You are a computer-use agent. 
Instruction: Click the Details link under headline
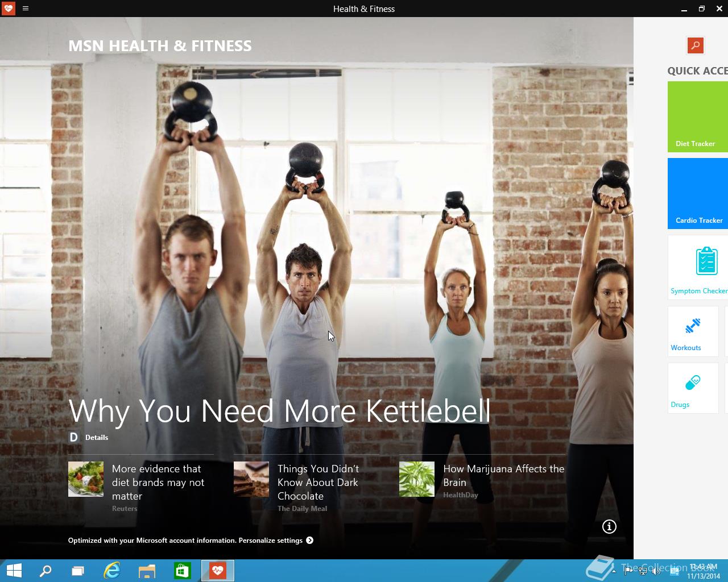97,437
